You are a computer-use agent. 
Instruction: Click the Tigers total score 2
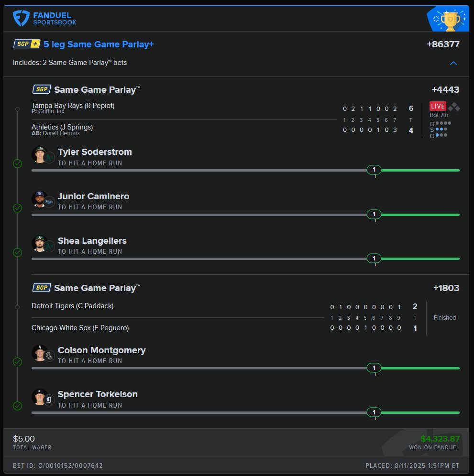tap(415, 306)
